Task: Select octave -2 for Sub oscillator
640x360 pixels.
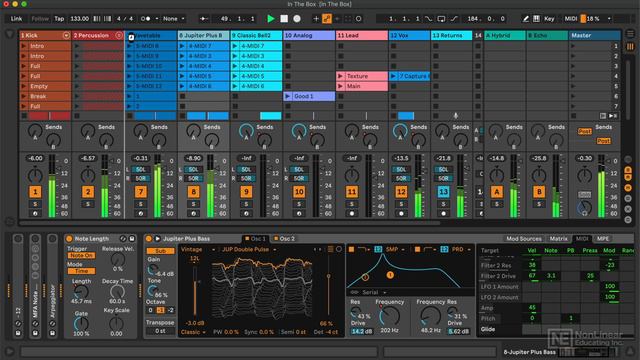Action: click(x=170, y=310)
